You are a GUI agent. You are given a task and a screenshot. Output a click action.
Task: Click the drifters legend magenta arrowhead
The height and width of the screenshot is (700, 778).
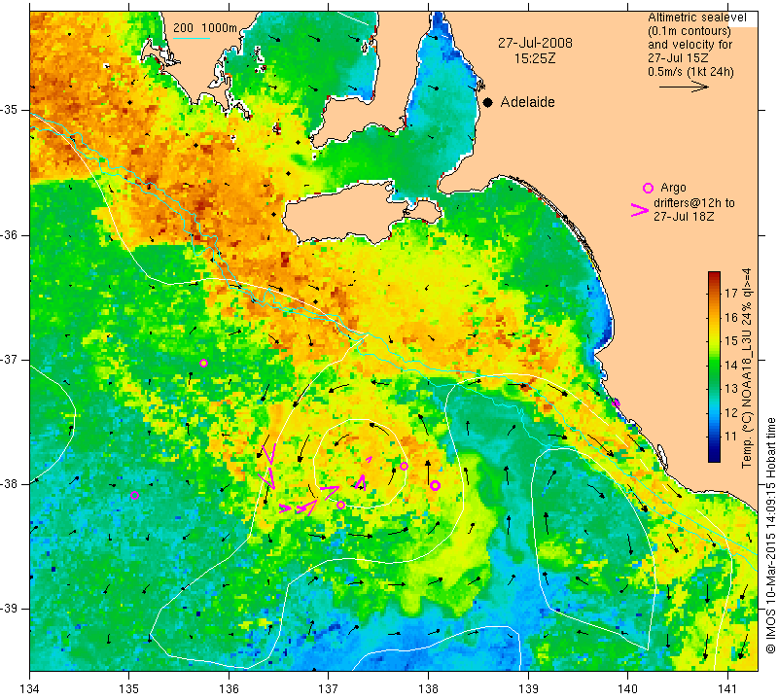tap(640, 210)
